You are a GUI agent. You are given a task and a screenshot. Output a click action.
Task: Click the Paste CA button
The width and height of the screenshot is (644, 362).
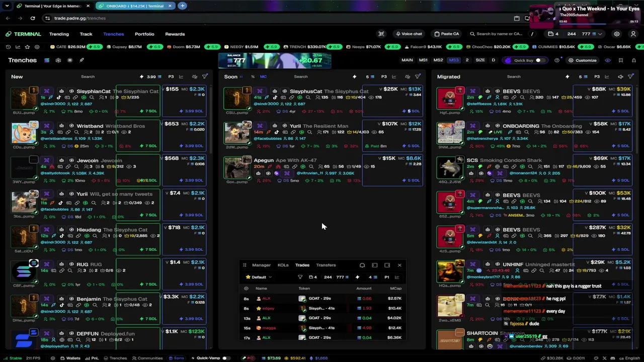click(447, 34)
